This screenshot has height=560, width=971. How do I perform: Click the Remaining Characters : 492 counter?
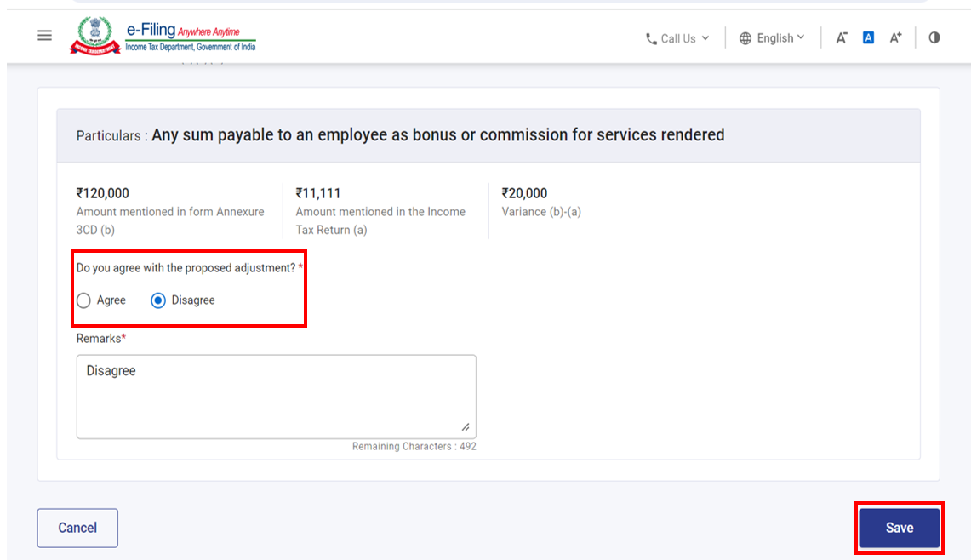(414, 446)
